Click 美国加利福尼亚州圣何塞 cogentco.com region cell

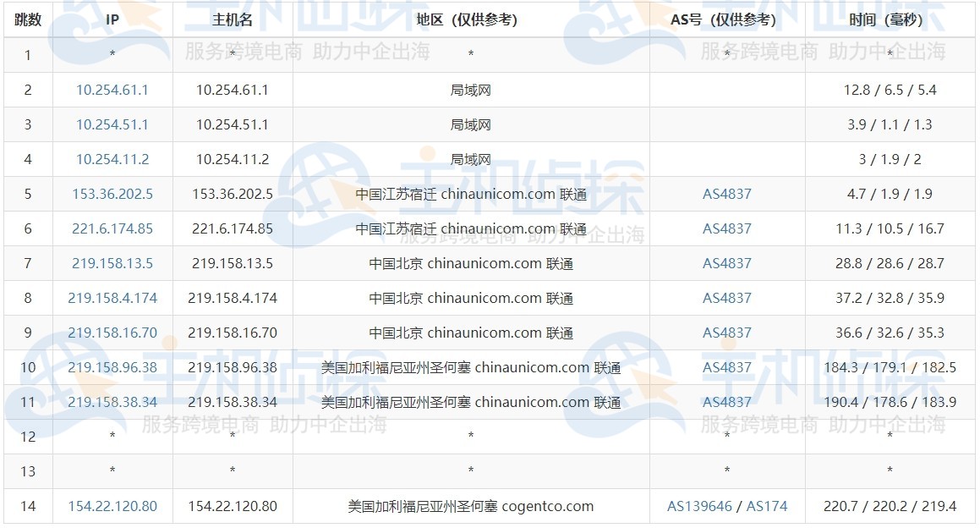point(471,506)
